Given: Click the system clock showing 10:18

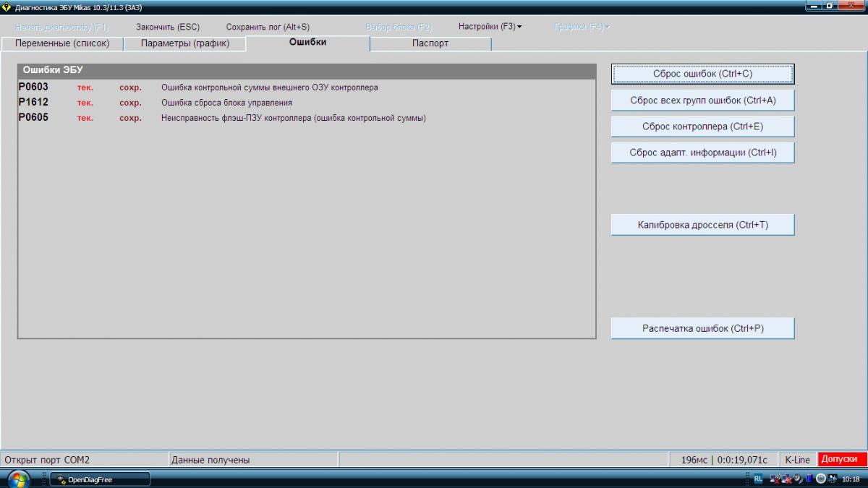Looking at the screenshot, I should 851,479.
